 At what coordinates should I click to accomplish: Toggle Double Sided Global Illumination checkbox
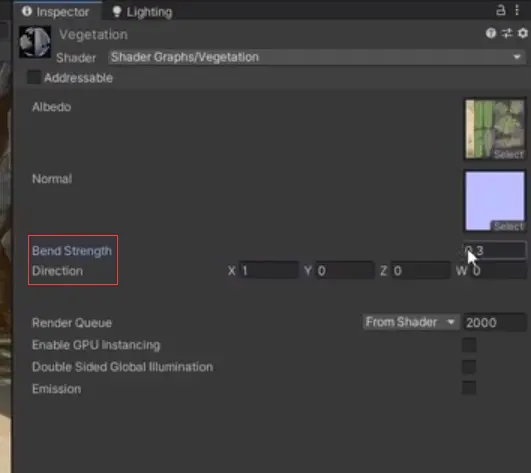pyautogui.click(x=469, y=367)
